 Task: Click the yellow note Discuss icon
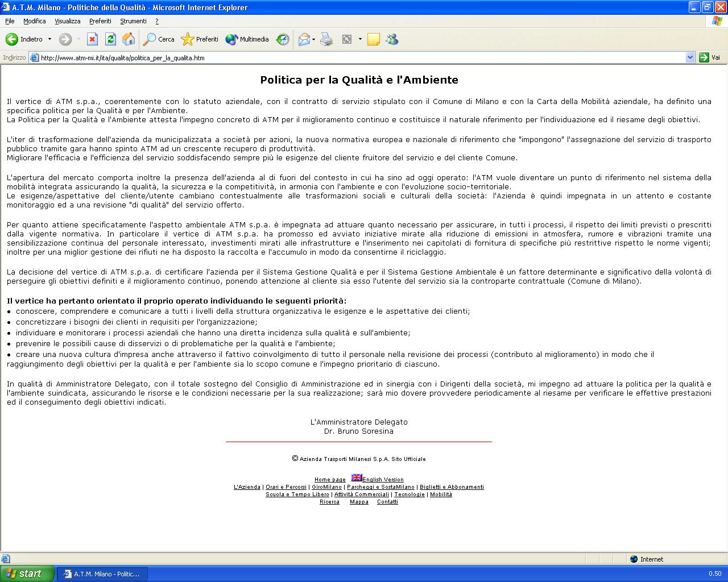pyautogui.click(x=374, y=39)
